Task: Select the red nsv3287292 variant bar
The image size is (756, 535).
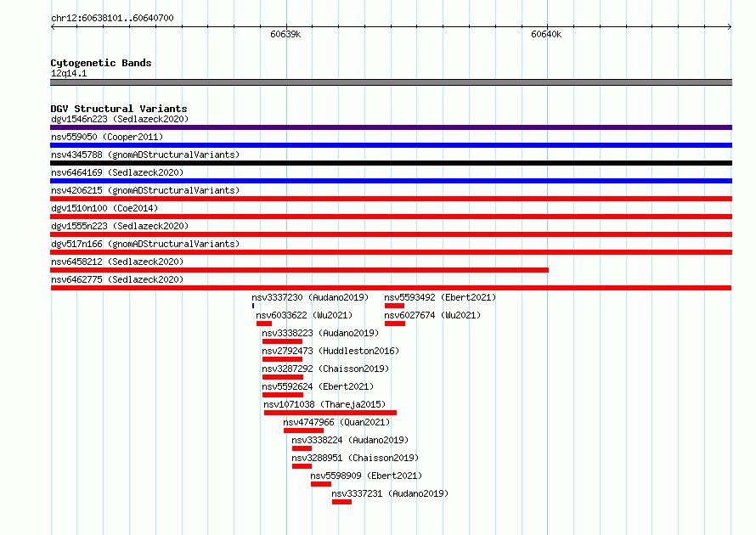Action: tap(283, 377)
